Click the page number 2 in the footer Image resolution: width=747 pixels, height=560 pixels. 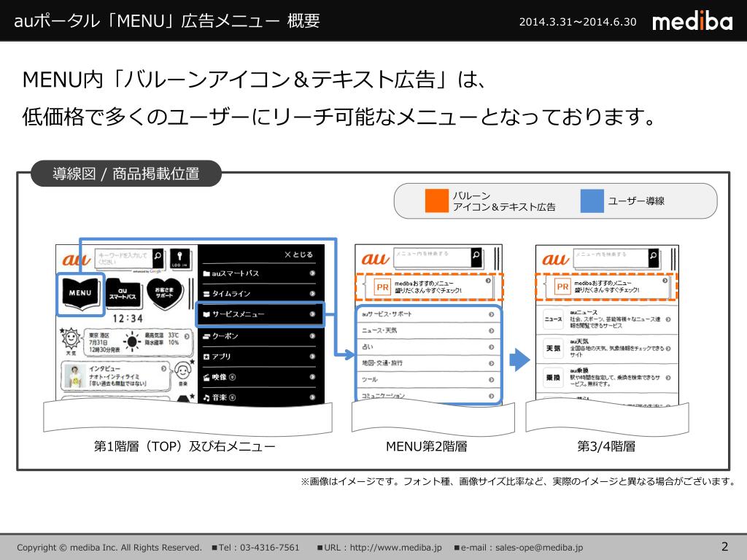[724, 547]
